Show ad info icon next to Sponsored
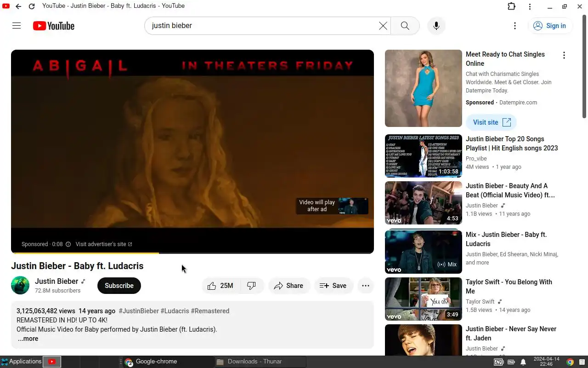The image size is (588, 368). (x=68, y=244)
